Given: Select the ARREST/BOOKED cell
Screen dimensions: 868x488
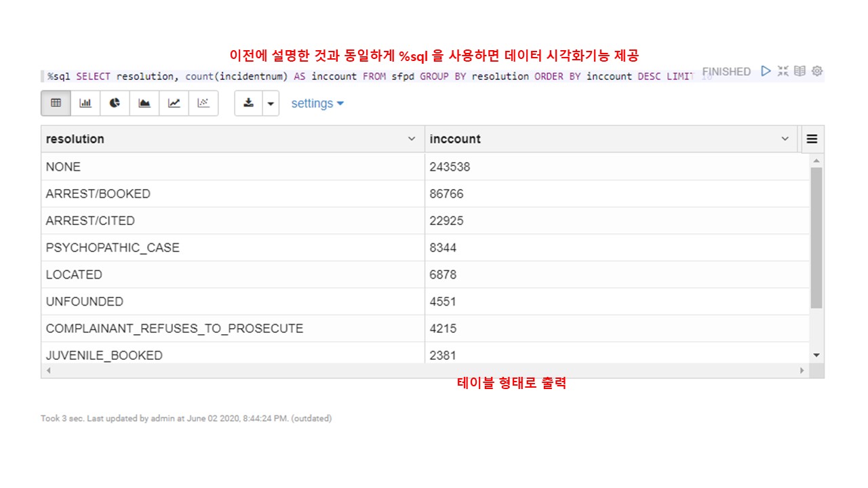Looking at the screenshot, I should tap(233, 194).
